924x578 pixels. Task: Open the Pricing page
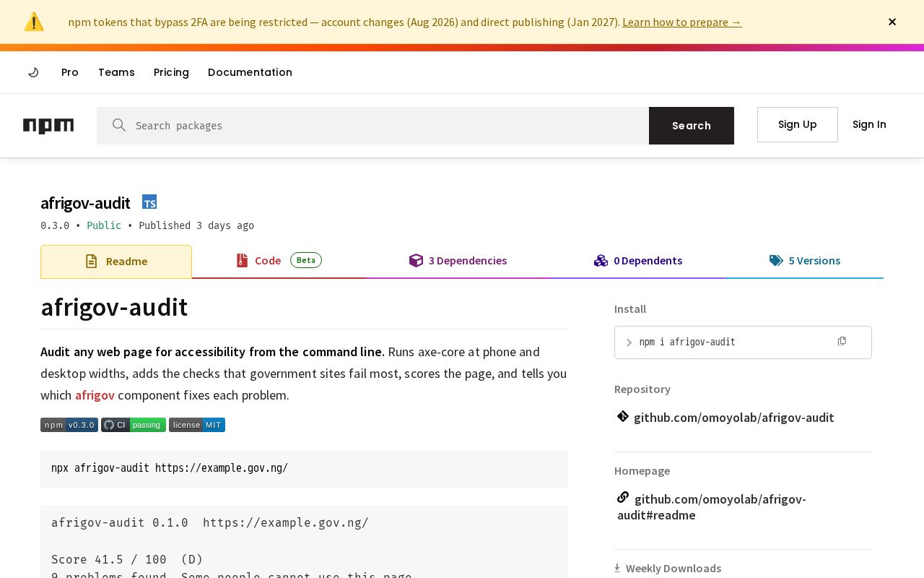pos(171,72)
